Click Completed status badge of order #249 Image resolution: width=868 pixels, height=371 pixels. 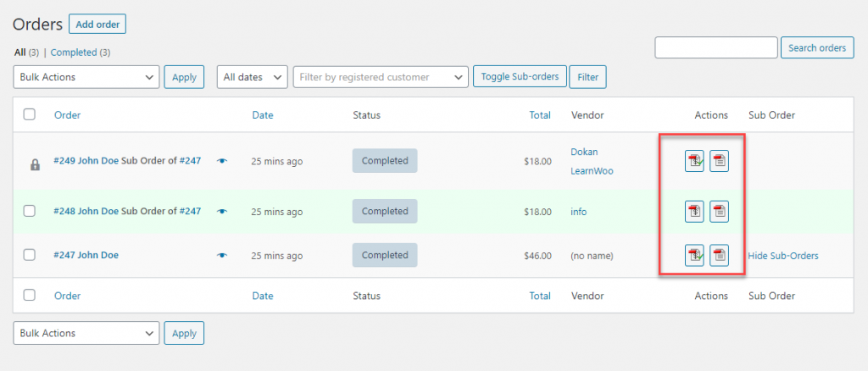(x=385, y=161)
